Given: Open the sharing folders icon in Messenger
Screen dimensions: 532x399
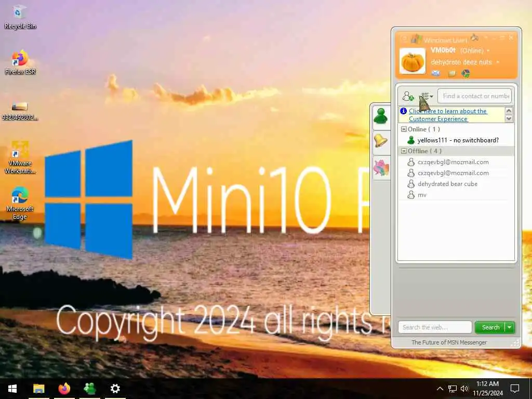Looking at the screenshot, I should tap(452, 74).
